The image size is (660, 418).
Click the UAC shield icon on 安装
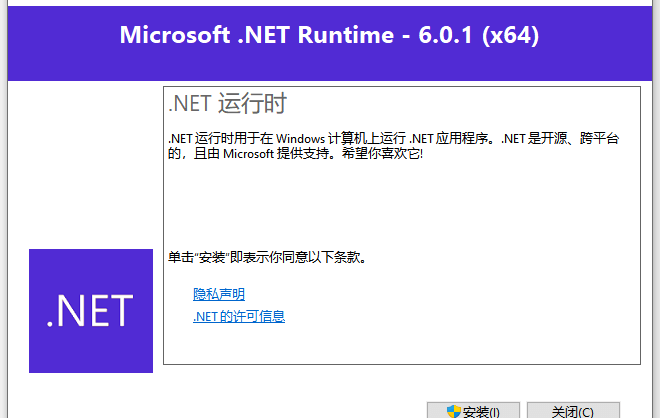pos(453,411)
